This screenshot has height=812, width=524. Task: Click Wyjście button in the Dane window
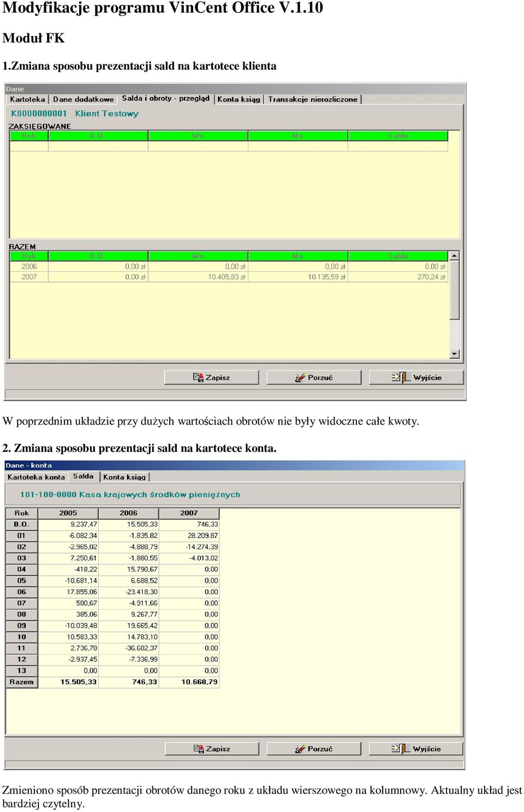[416, 378]
